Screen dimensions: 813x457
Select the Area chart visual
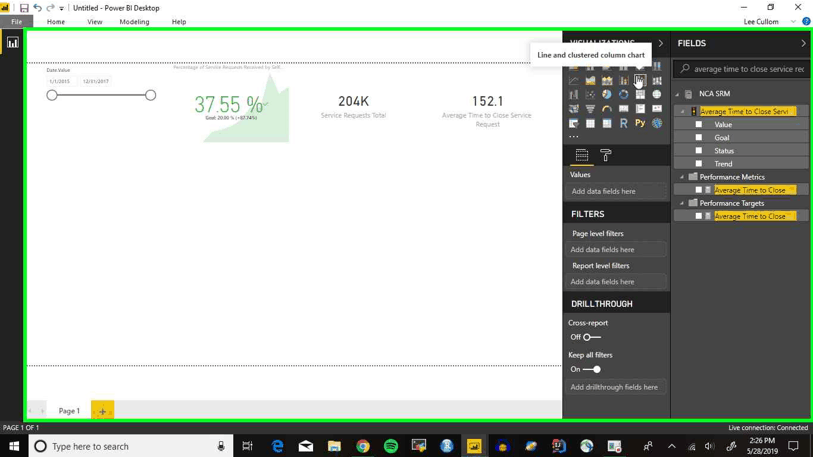point(590,80)
